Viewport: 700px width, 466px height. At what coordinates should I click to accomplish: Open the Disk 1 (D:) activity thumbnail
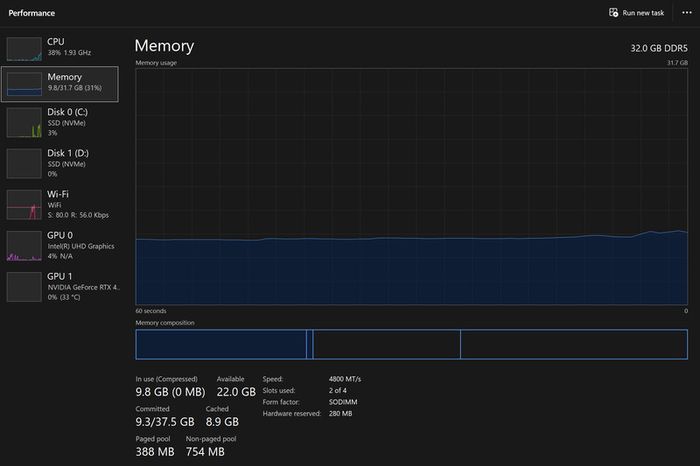[x=24, y=163]
